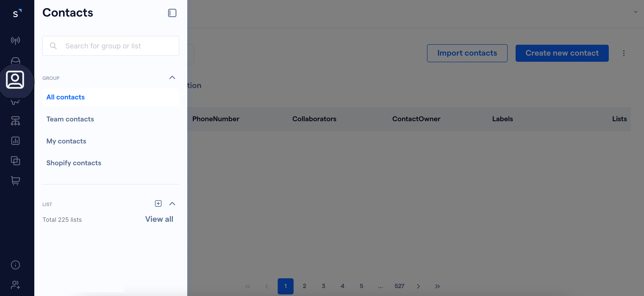
Task: Click the cart/commerce icon in sidebar
Action: click(x=16, y=181)
